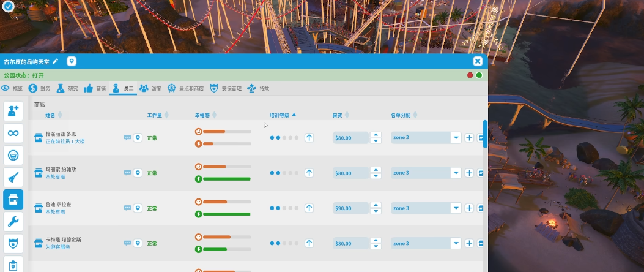Train up 玛丽索 约翰斯 with arrow button
The height and width of the screenshot is (272, 644).
coord(309,173)
